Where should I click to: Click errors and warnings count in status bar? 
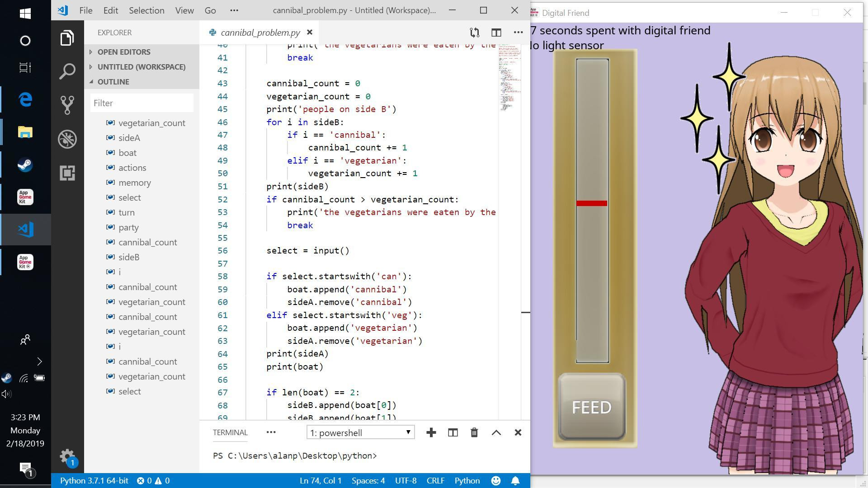(153, 481)
